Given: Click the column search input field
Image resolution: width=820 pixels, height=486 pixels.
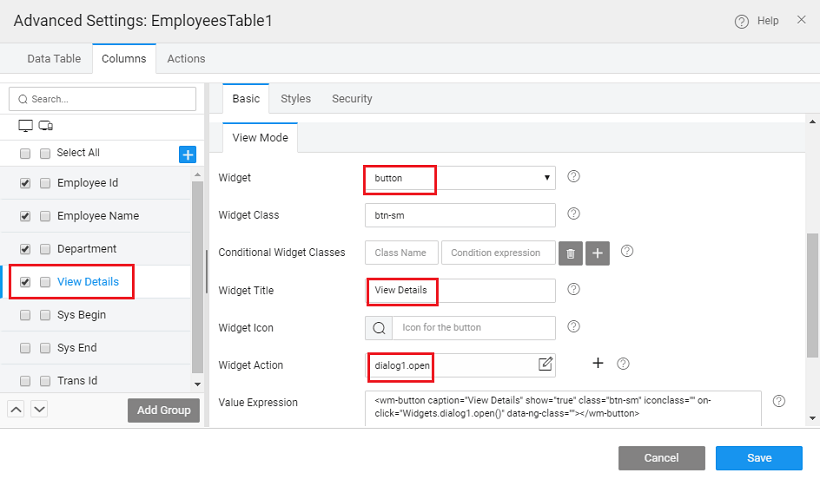Looking at the screenshot, I should point(103,99).
